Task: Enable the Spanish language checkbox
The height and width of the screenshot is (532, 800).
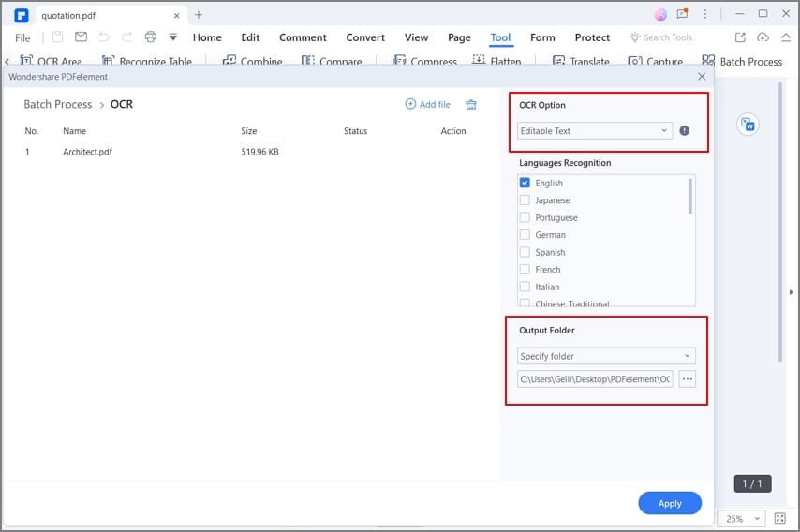Action: pos(525,252)
